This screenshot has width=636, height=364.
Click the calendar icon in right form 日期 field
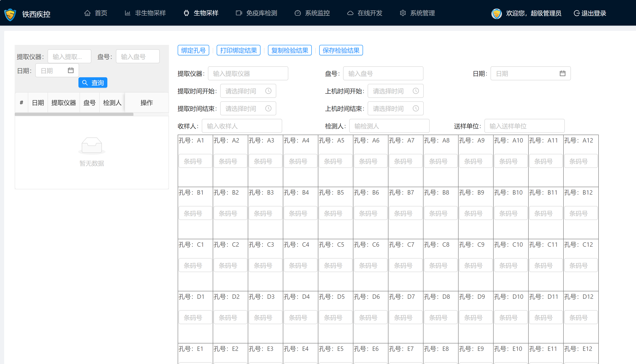(x=562, y=73)
